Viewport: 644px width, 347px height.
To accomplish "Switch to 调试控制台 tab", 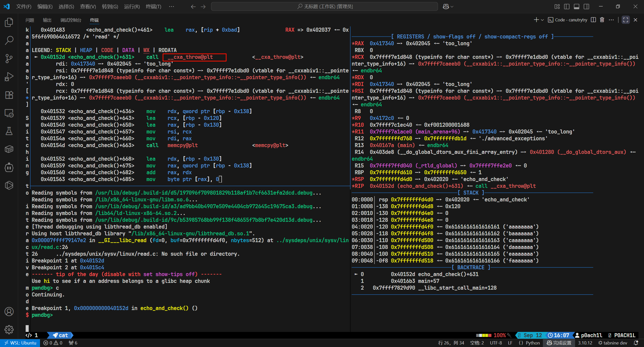I will (71, 20).
